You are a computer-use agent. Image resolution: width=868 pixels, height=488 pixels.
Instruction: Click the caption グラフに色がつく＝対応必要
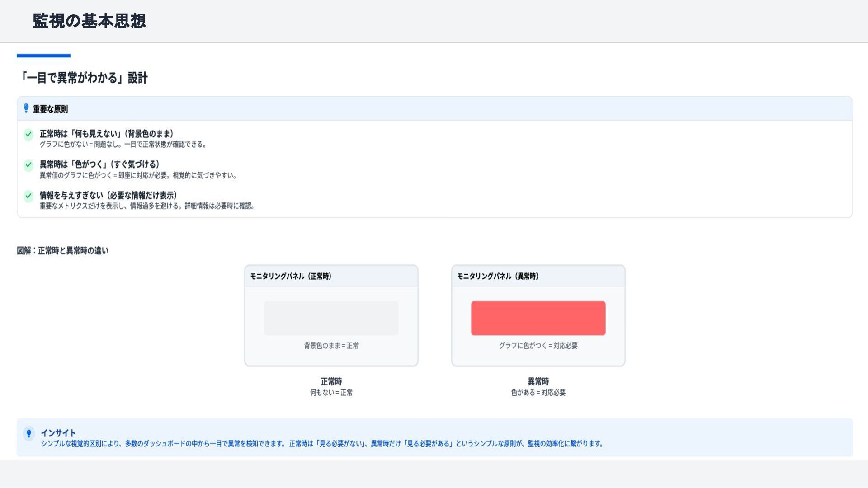click(x=538, y=346)
